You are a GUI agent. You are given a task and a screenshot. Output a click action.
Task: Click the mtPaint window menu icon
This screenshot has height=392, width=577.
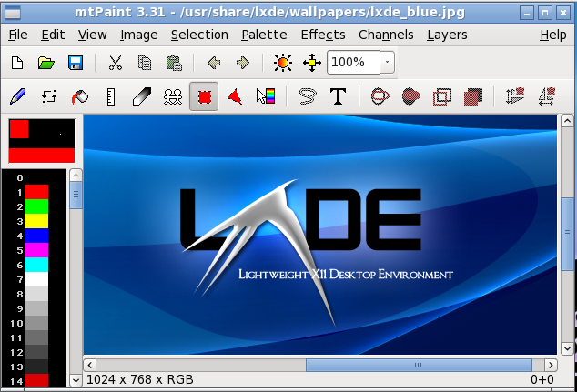point(13,13)
